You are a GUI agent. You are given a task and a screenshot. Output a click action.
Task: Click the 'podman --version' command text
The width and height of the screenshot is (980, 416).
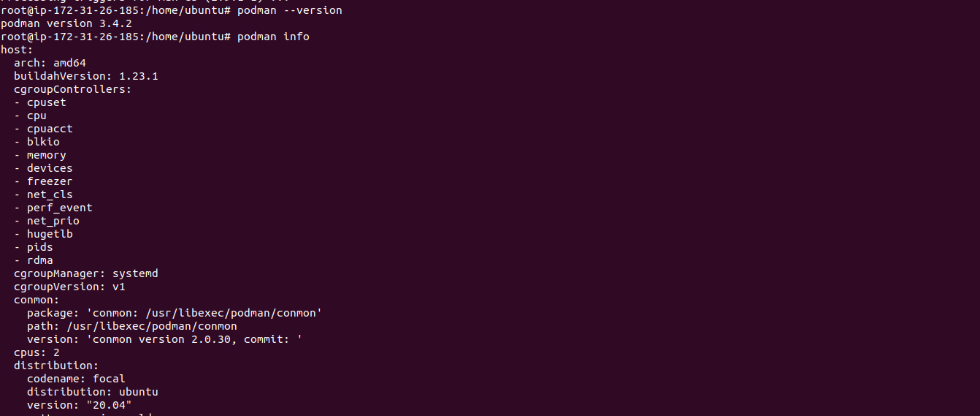tap(289, 10)
